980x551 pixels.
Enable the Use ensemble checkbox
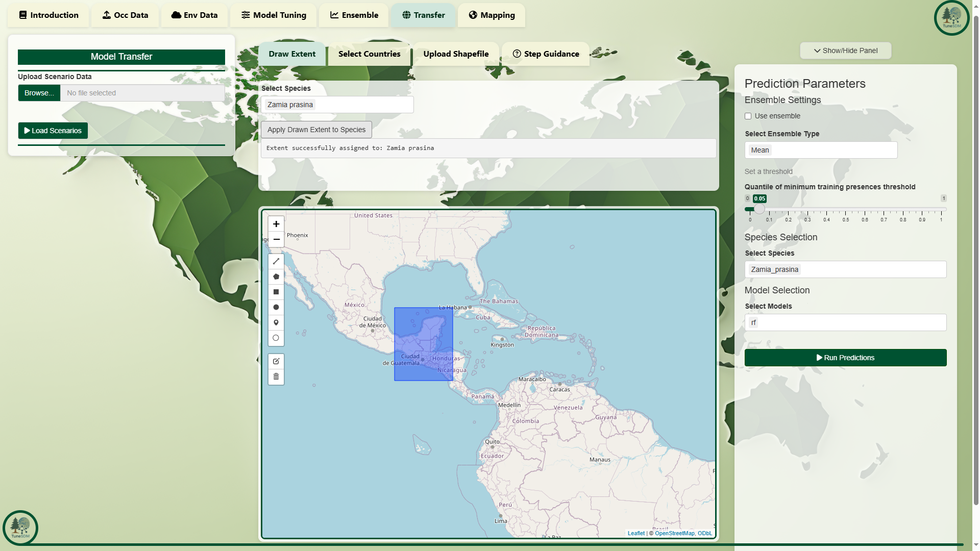pyautogui.click(x=748, y=116)
